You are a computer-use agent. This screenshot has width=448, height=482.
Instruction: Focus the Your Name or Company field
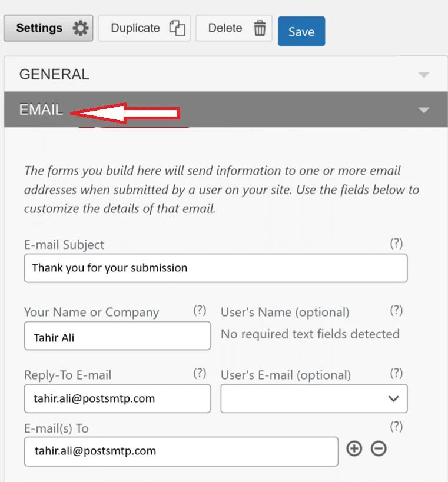[117, 336]
